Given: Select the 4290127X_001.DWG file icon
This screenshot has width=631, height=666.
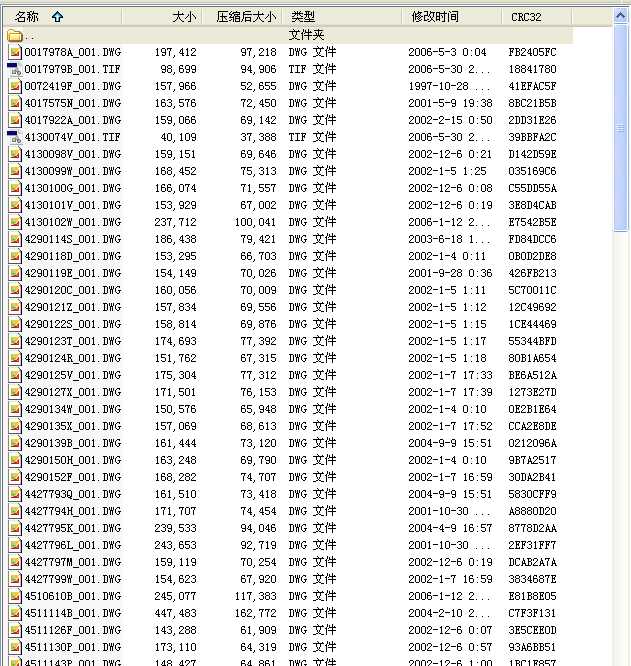Looking at the screenshot, I should pos(15,392).
